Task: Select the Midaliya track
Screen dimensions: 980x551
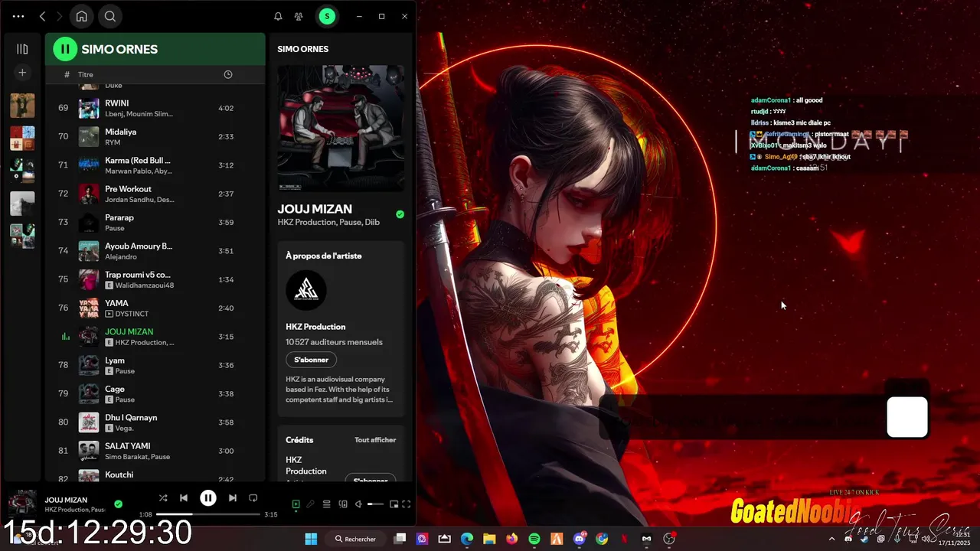Action: pyautogui.click(x=155, y=136)
